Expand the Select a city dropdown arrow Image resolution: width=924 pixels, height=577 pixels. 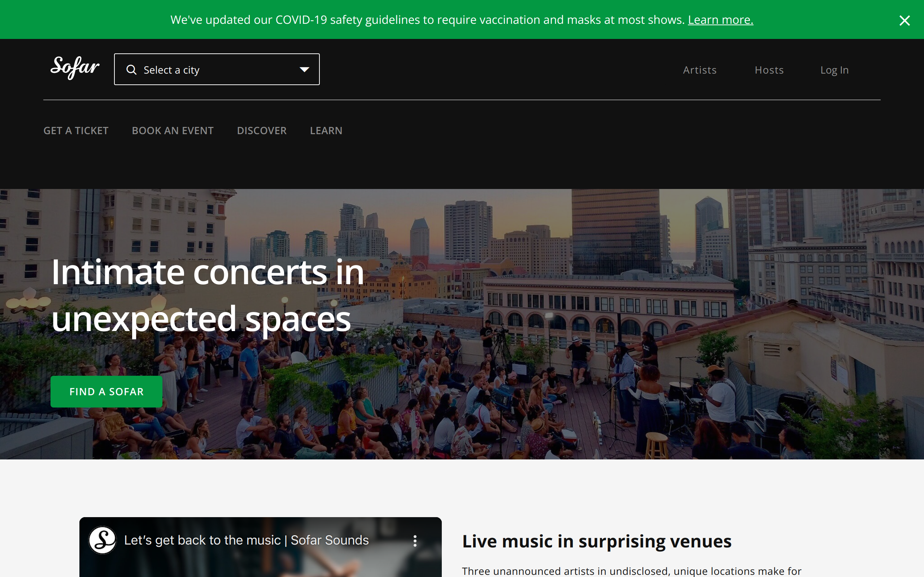tap(304, 70)
